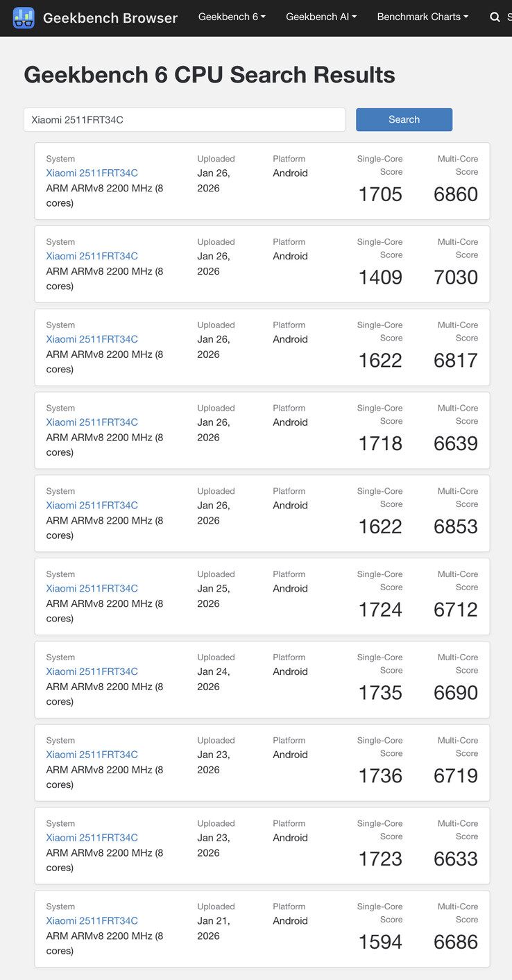Open the result with multi-core score 7030
Viewport: 512px width, 980px height.
click(92, 256)
